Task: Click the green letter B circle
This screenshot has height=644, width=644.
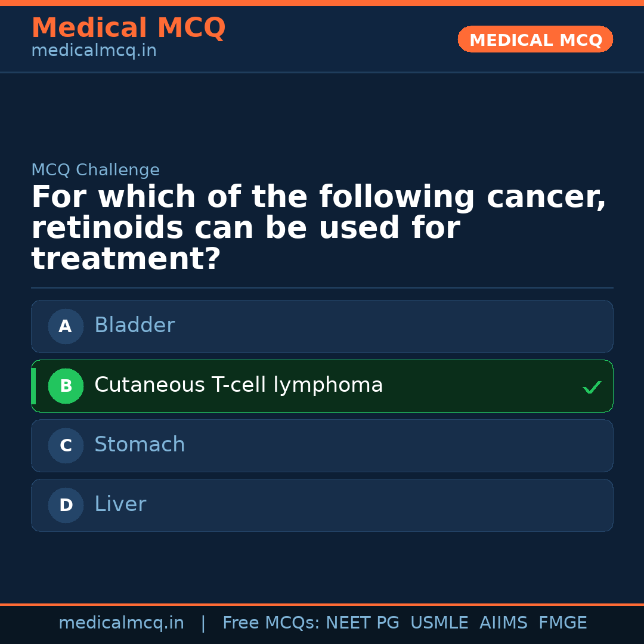Action: [66, 386]
